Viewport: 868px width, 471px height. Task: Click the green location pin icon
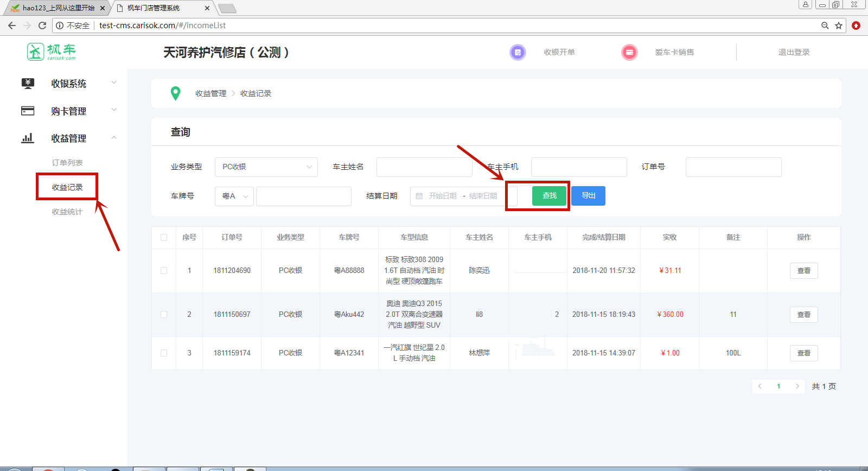pyautogui.click(x=175, y=93)
